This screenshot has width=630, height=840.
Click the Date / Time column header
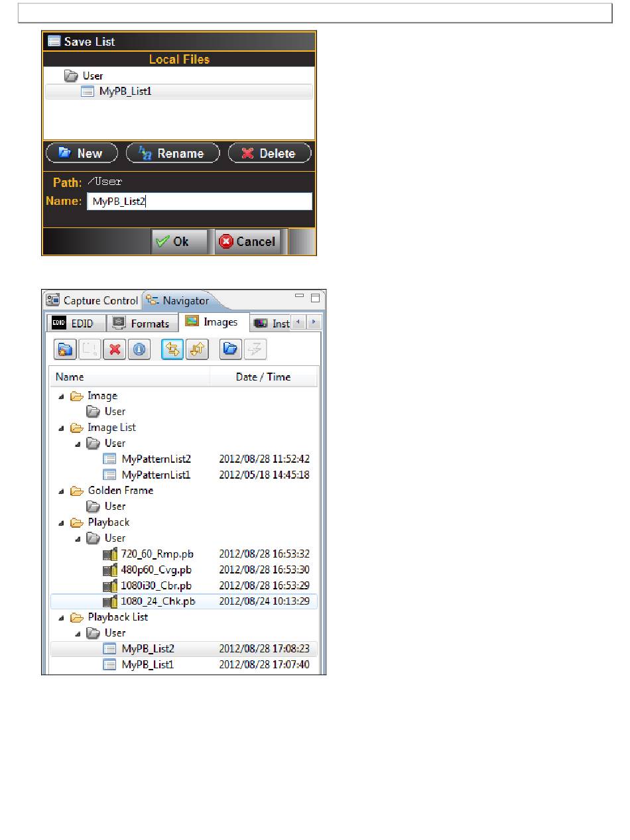pyautogui.click(x=263, y=377)
